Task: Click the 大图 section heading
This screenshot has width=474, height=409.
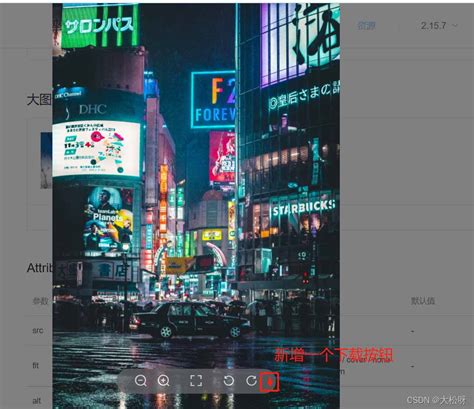Action: [39, 100]
